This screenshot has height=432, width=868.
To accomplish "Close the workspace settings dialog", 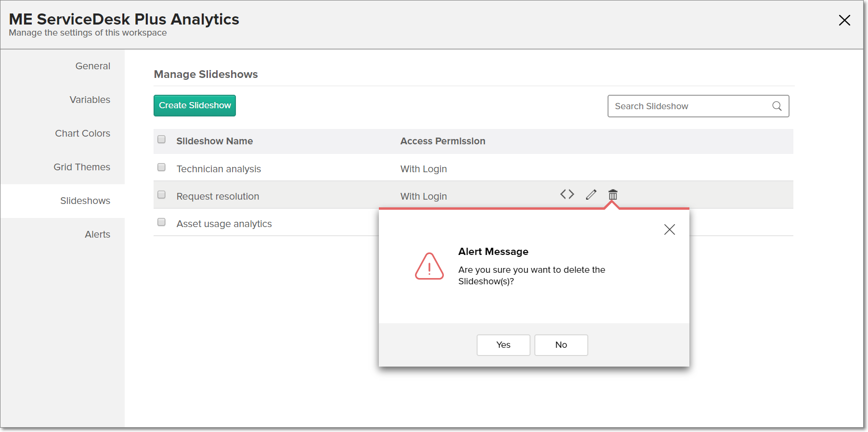I will (844, 20).
